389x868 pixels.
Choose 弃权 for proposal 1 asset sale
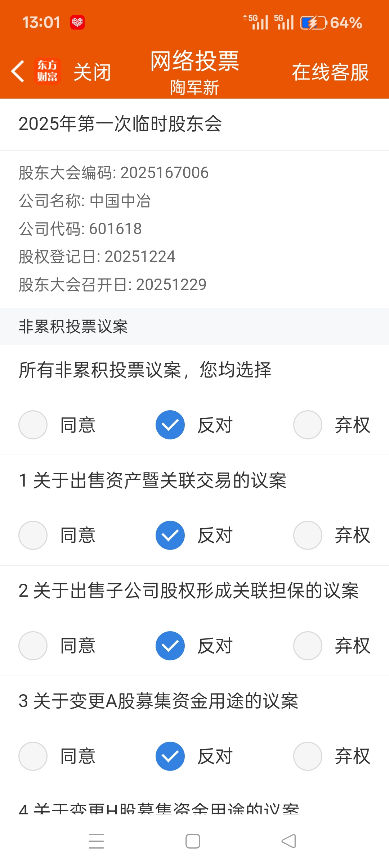(308, 535)
